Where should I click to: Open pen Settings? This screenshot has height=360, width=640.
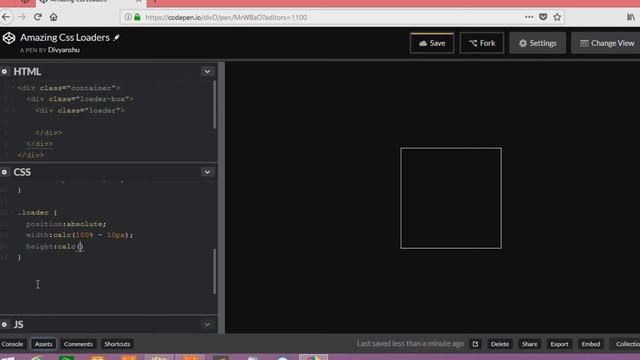coord(538,43)
